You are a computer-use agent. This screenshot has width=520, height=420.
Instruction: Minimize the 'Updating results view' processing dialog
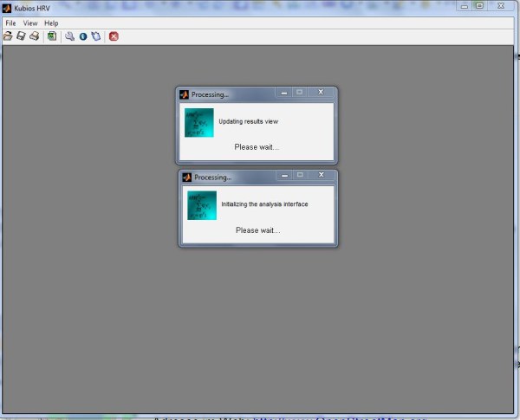point(283,92)
